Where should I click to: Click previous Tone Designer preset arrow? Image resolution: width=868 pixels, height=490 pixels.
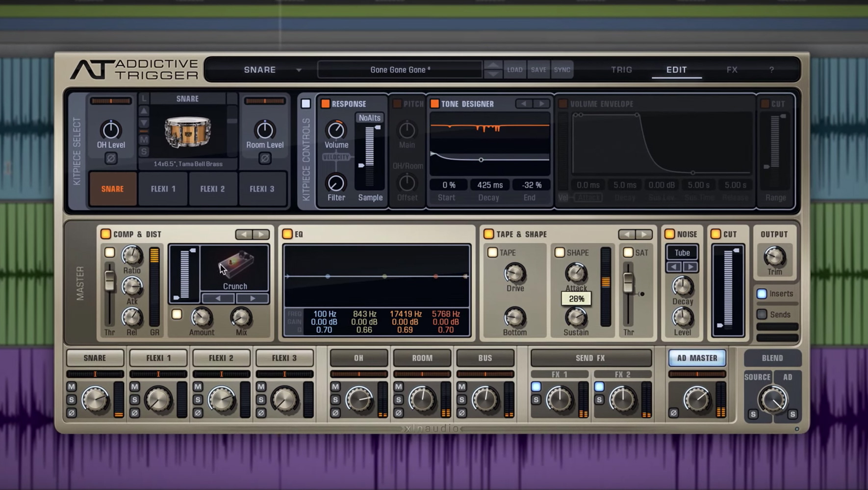524,104
